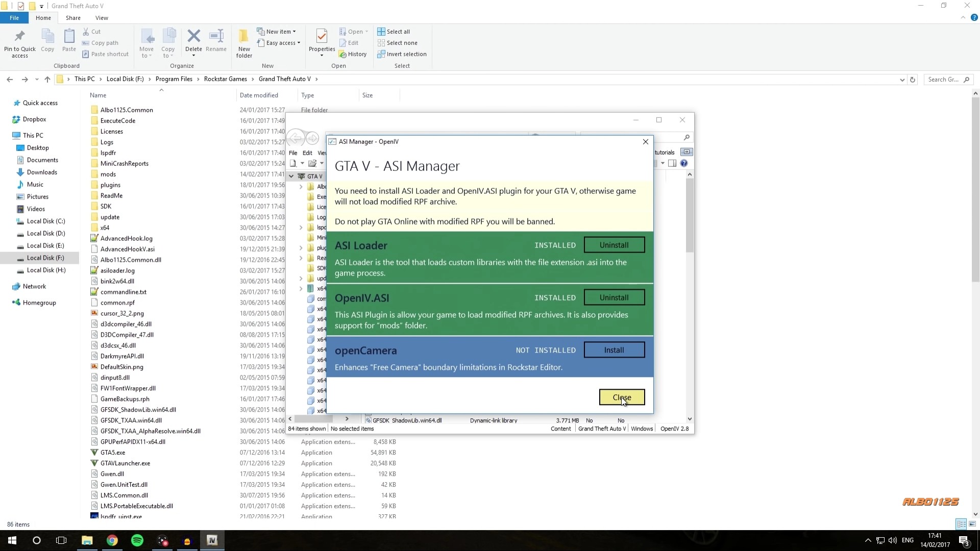
Task: Install the openCamera plugin
Action: coord(614,350)
